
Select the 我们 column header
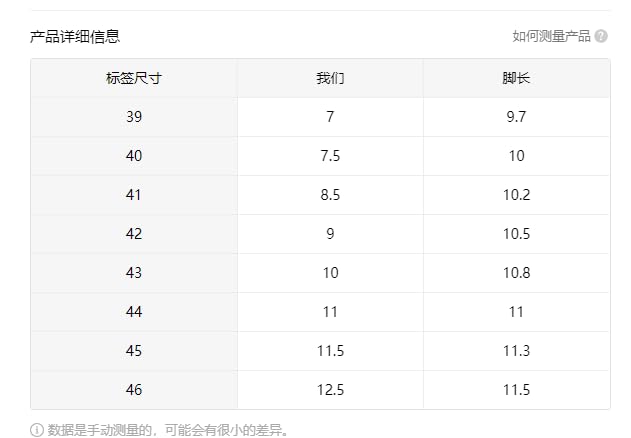click(x=330, y=78)
